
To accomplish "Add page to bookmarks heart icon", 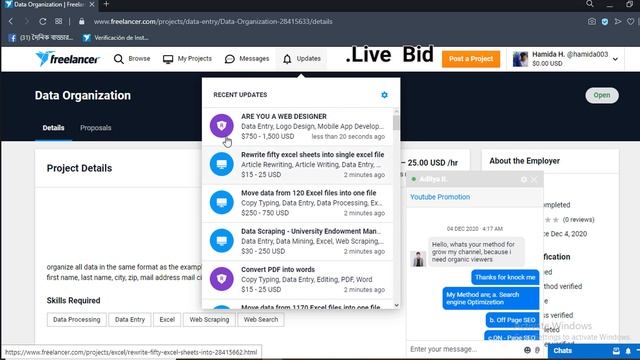I will [631, 21].
